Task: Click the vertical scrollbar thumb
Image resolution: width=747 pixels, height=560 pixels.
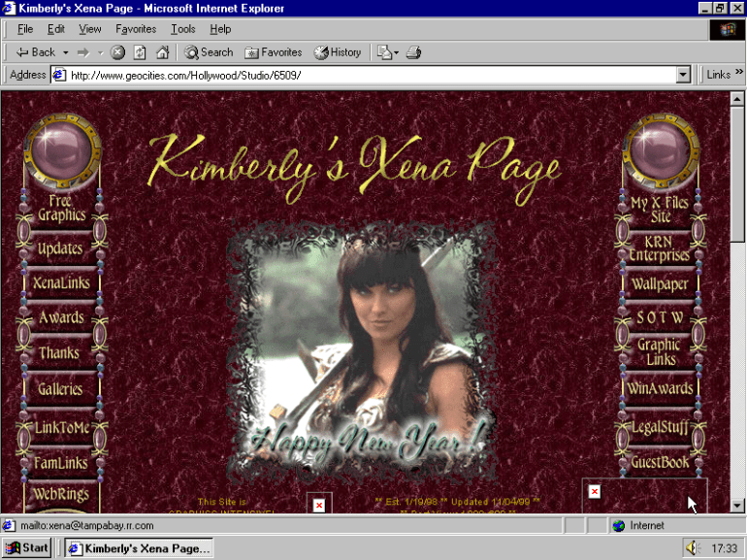Action: tap(737, 174)
